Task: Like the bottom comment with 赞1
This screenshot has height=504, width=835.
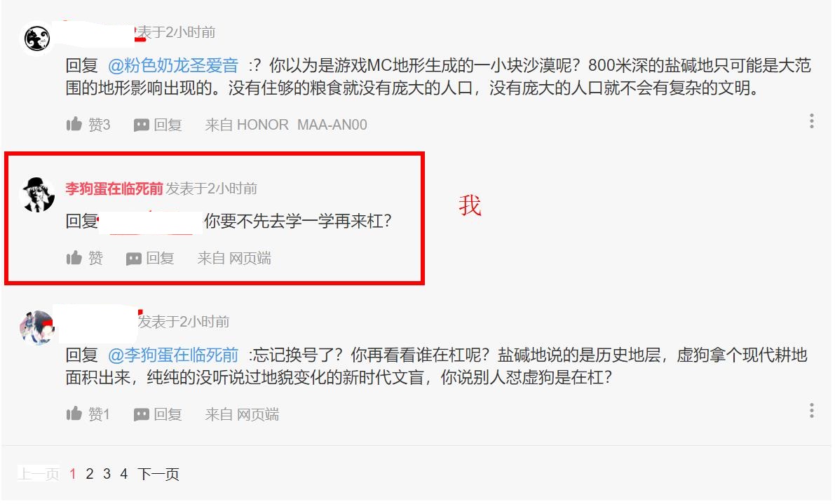Action: 88,414
